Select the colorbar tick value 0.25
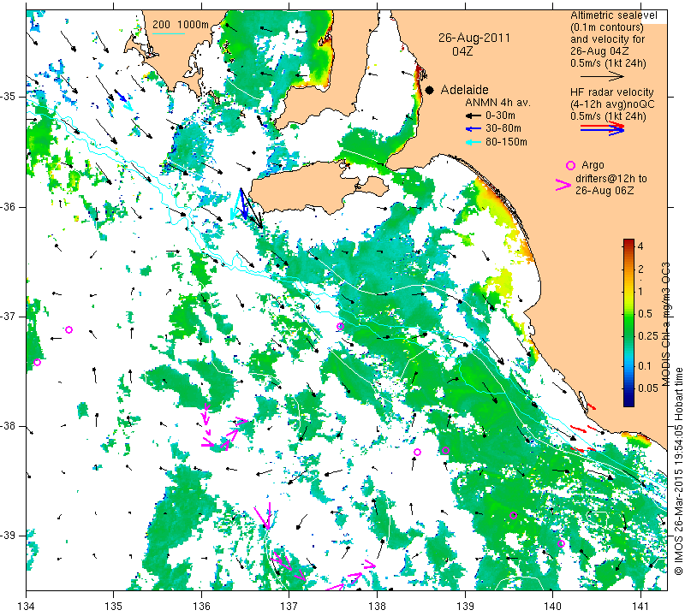This screenshot has width=685, height=616. click(x=648, y=335)
